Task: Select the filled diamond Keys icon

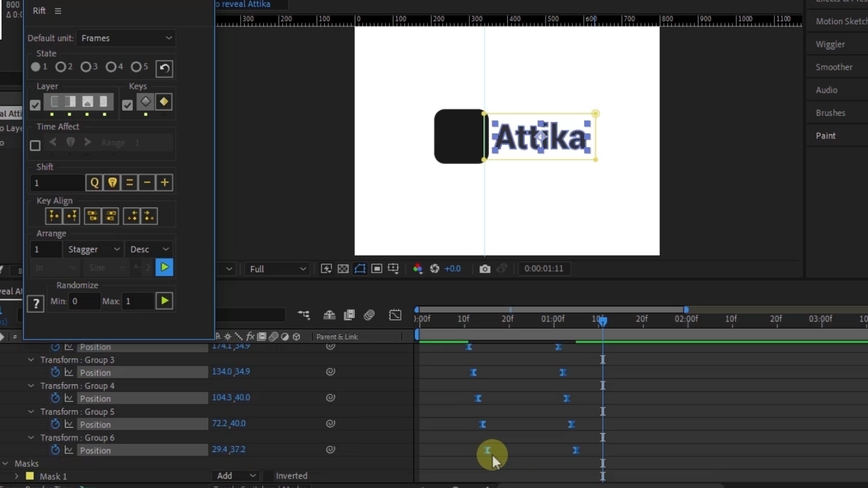Action: tap(163, 102)
